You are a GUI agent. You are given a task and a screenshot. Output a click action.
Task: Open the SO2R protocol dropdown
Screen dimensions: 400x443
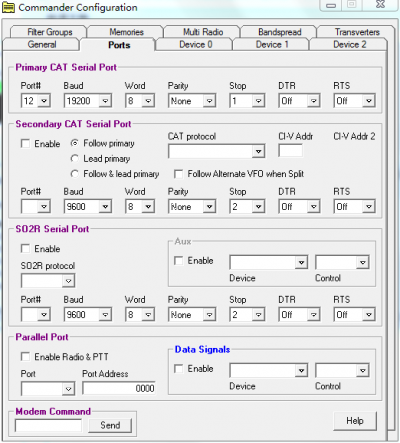coord(48,281)
